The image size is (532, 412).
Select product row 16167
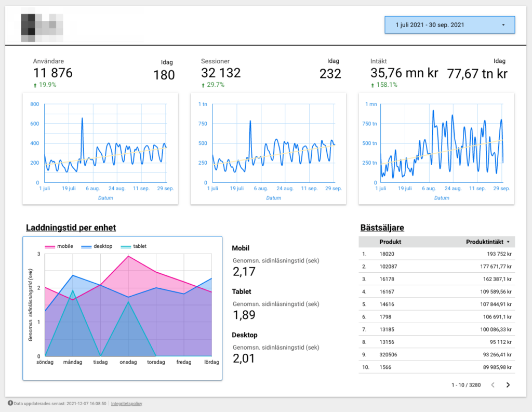[x=436, y=291]
